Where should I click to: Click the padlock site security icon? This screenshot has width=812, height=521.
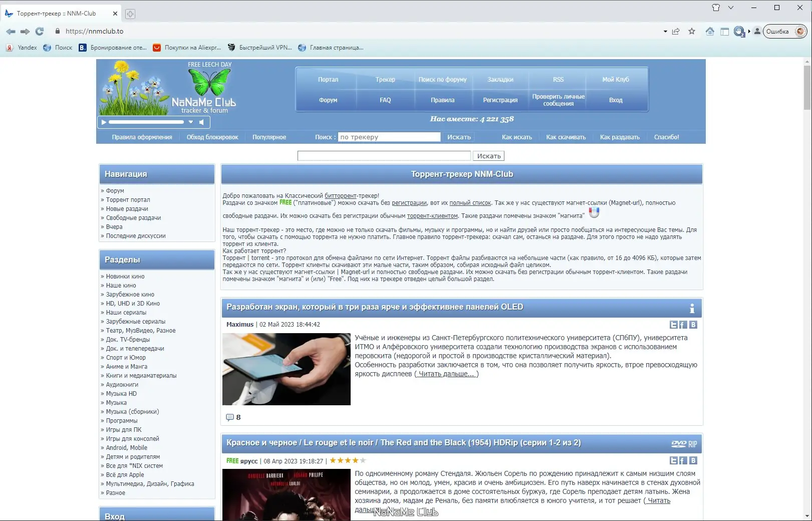[58, 31]
